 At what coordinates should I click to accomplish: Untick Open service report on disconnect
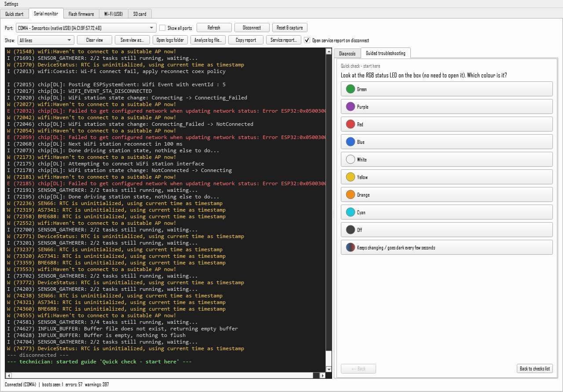tap(307, 40)
